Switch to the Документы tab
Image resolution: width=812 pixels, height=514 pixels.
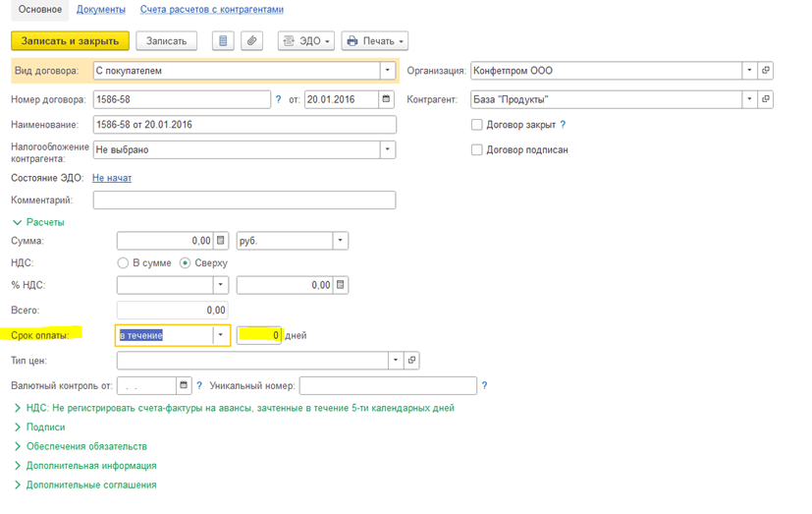[x=101, y=9]
